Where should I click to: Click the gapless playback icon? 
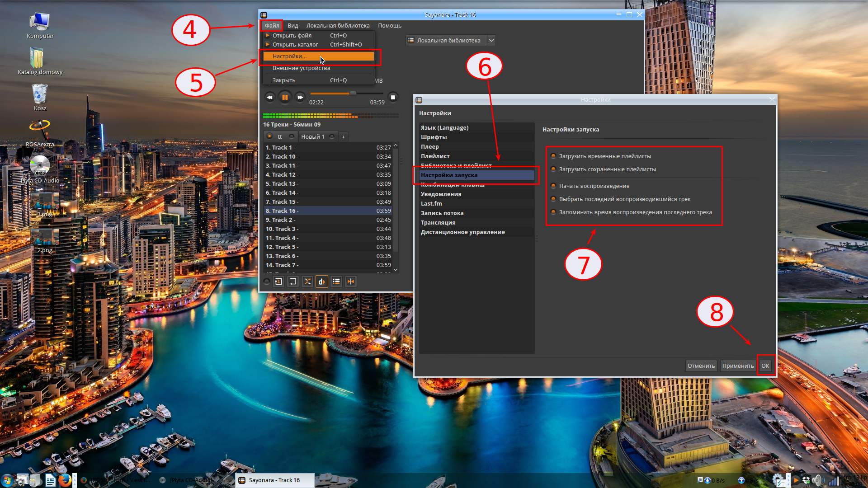(351, 282)
